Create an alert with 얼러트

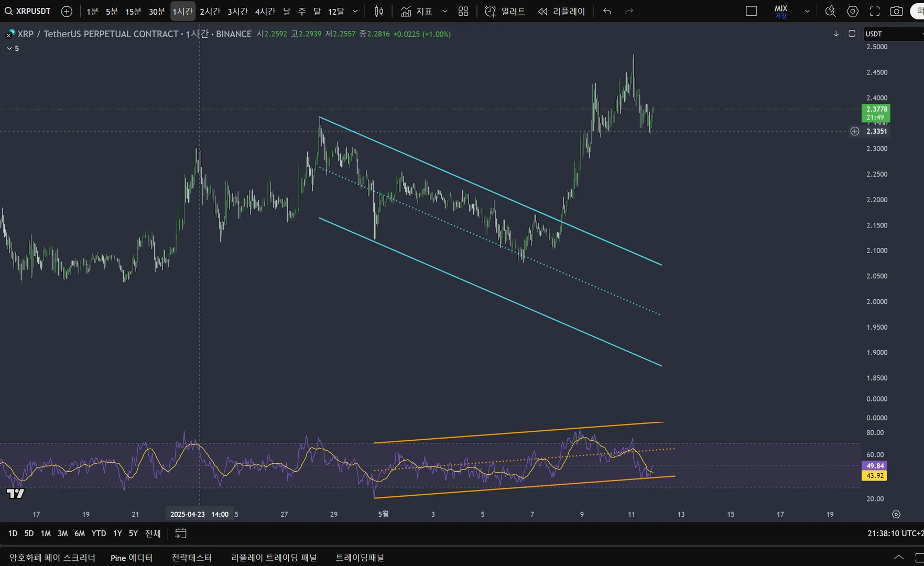505,11
